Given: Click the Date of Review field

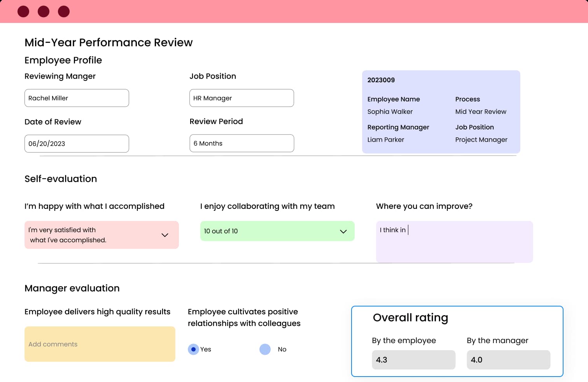Looking at the screenshot, I should 77,144.
